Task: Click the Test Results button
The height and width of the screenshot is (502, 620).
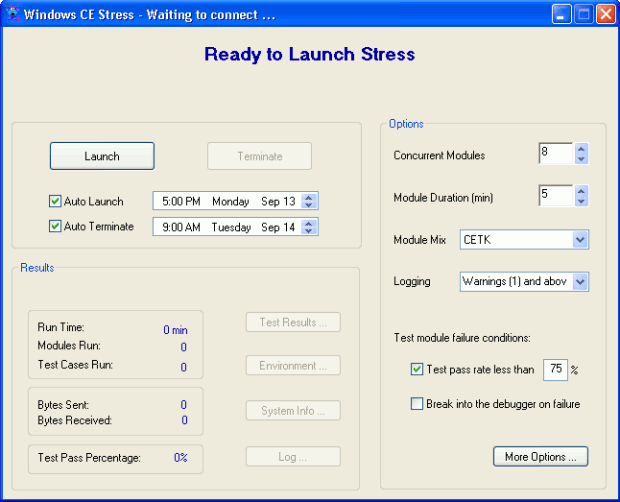Action: point(293,322)
